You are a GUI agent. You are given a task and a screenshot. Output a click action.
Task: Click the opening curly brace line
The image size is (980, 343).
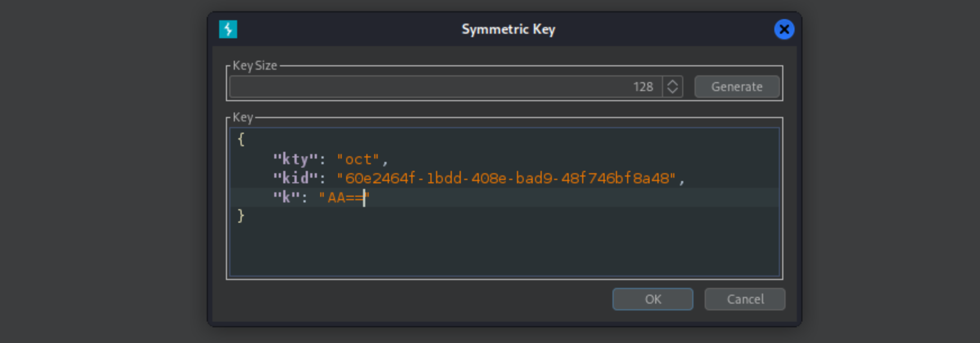pos(241,139)
